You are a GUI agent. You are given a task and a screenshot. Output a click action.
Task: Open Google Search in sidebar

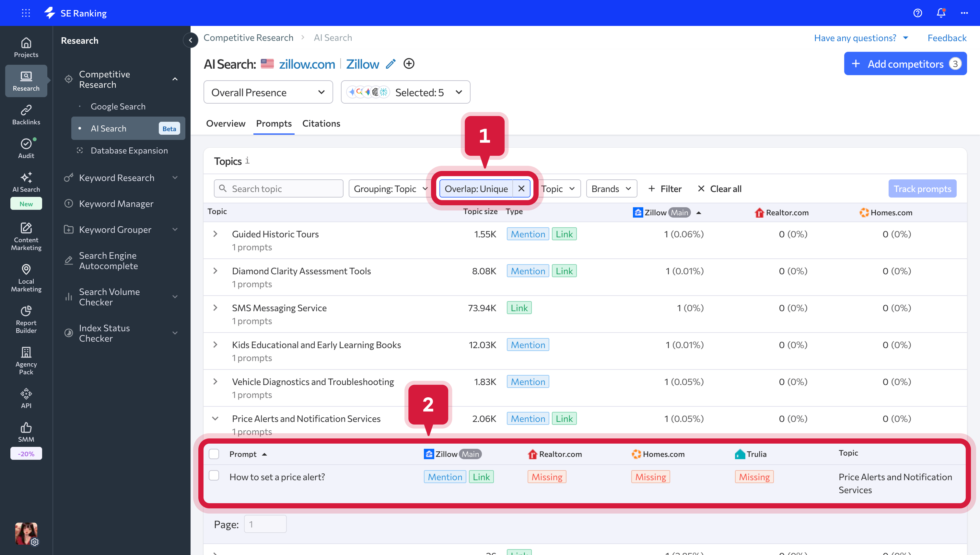point(118,106)
